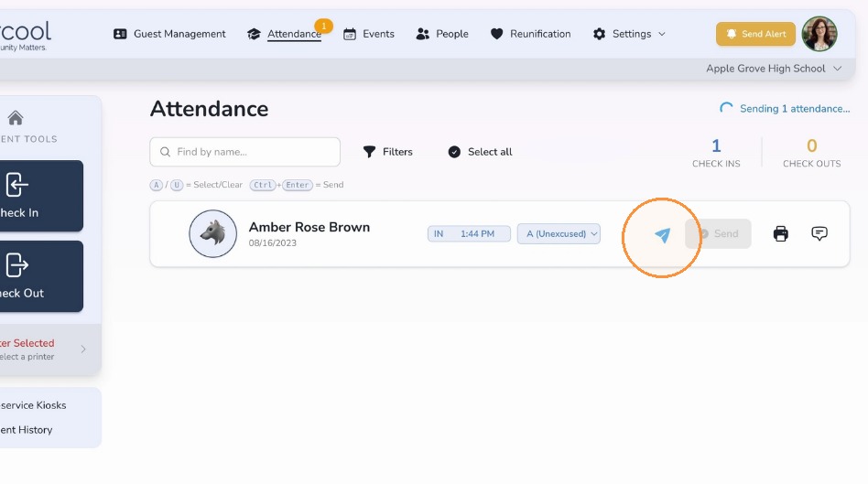Toggle Select all attendance records

click(x=480, y=152)
